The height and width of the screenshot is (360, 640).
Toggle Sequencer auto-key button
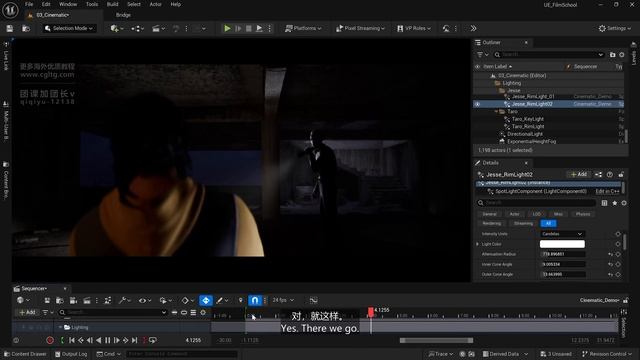pos(206,300)
